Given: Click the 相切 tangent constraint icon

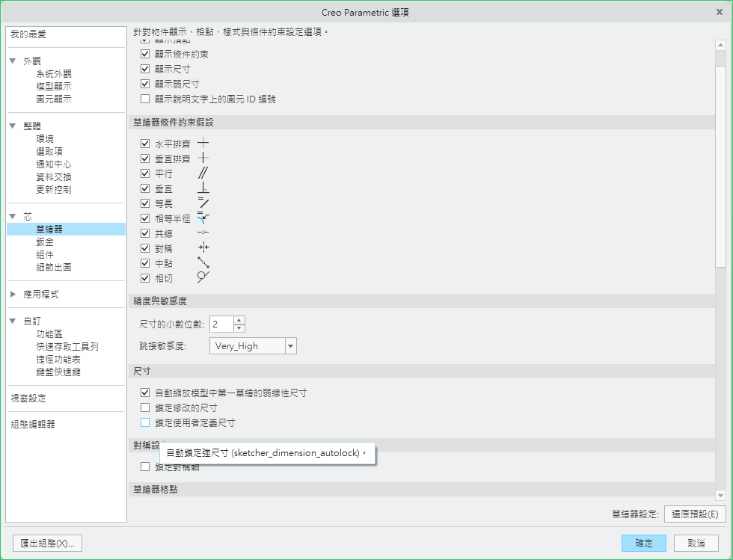Looking at the screenshot, I should (203, 277).
